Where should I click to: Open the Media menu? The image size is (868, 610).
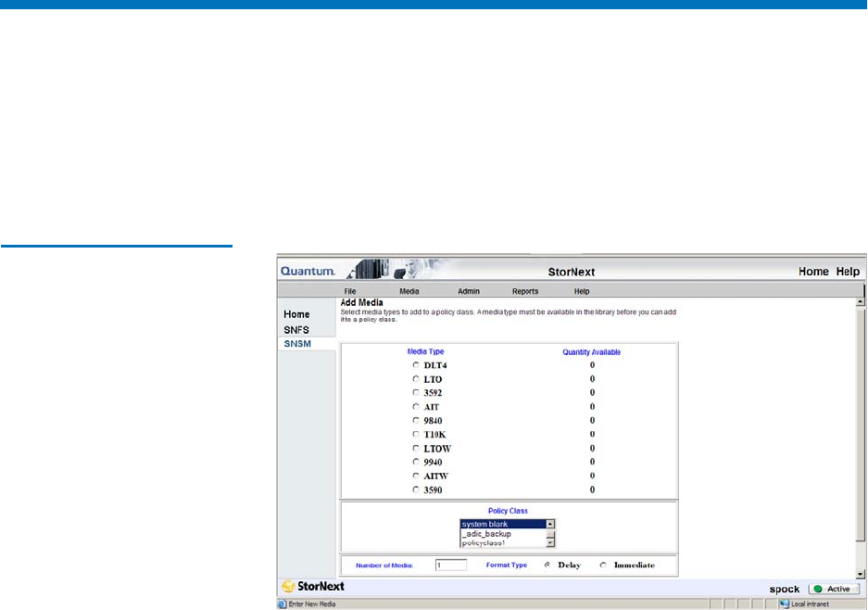[x=409, y=291]
